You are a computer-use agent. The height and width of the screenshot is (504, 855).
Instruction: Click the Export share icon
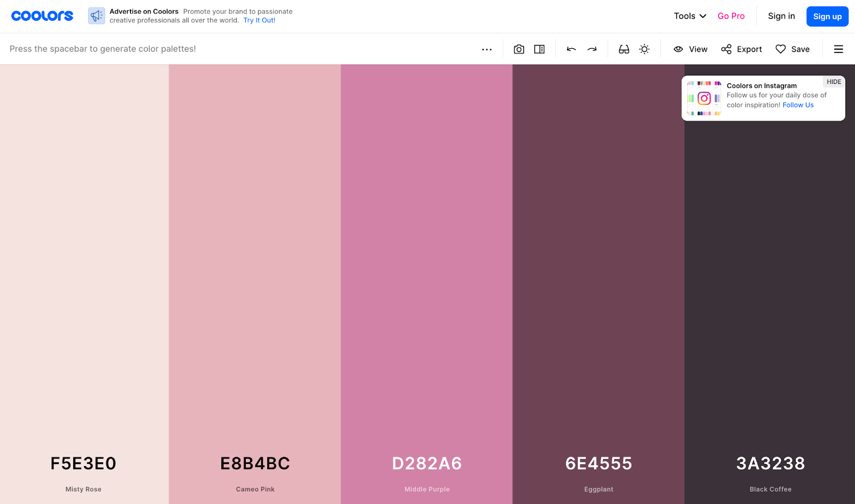(726, 49)
